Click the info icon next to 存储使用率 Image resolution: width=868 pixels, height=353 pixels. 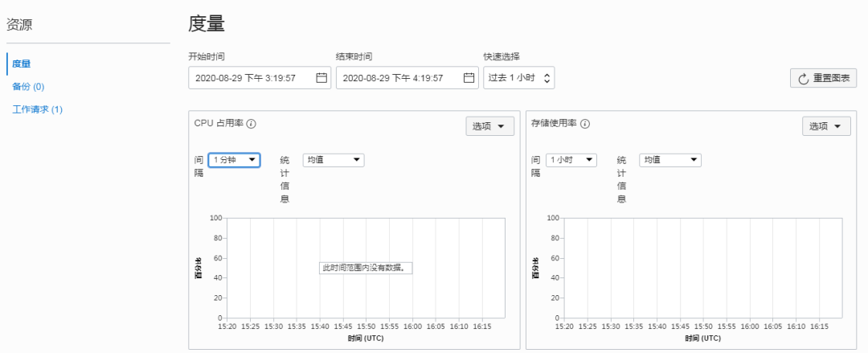585,124
